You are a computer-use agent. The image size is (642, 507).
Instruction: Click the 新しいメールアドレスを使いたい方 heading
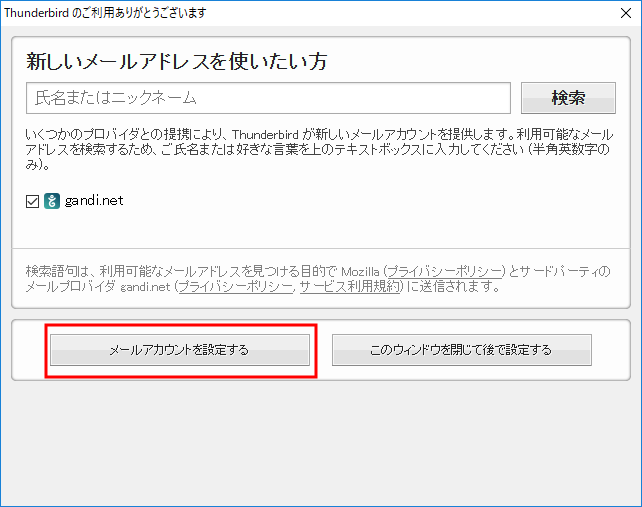pyautogui.click(x=176, y=61)
